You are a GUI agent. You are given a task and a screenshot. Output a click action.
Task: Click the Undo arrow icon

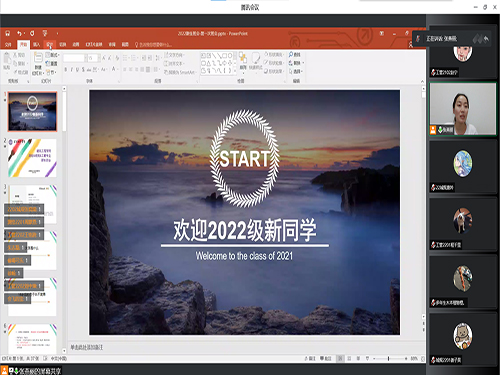pos(20,33)
